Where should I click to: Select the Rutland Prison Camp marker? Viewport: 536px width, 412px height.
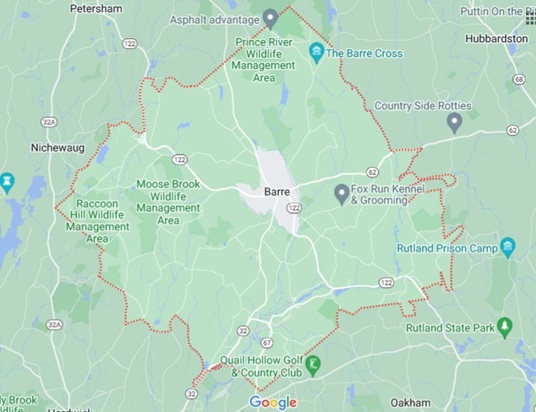(x=508, y=248)
